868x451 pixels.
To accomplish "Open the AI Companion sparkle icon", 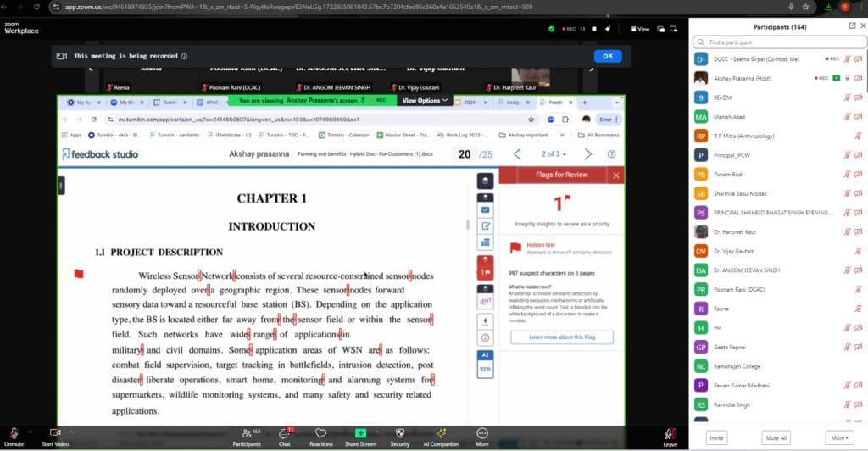I will pos(441,433).
